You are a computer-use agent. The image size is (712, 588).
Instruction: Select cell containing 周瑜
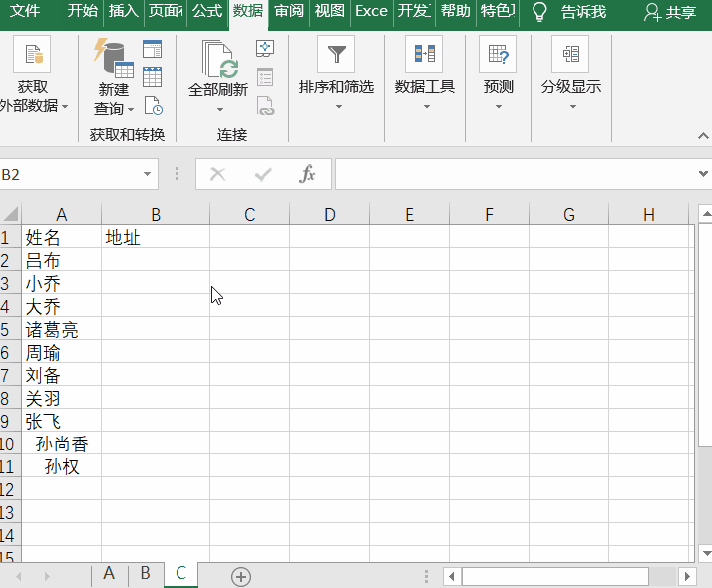pos(61,352)
